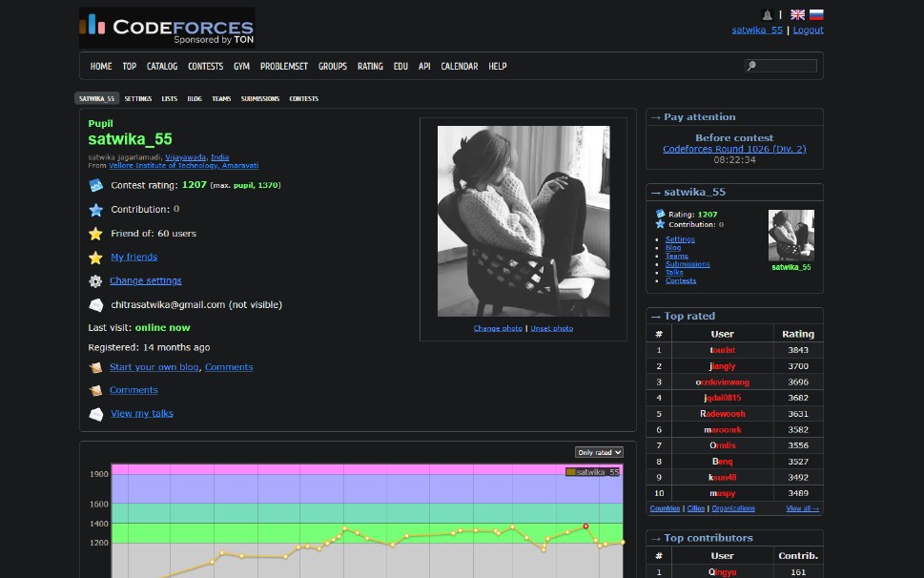The image size is (924, 578).
Task: Click the red max-rating point on graph
Action: [585, 526]
